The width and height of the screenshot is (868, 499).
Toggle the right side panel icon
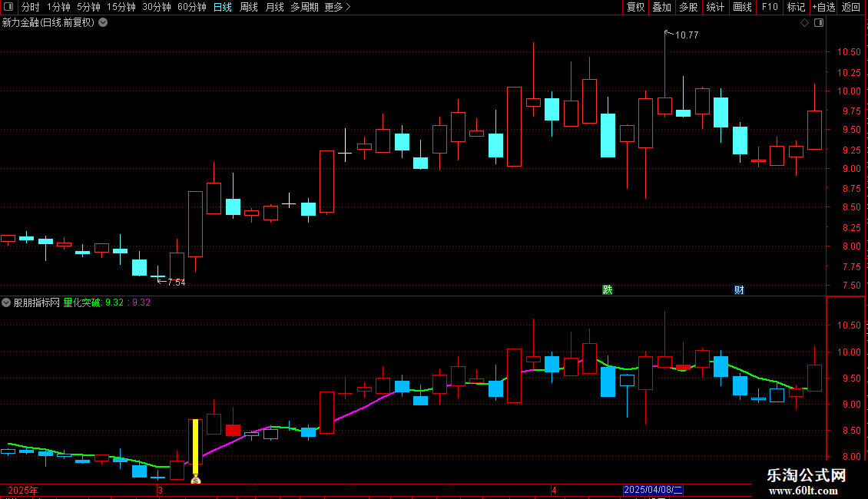coord(819,23)
